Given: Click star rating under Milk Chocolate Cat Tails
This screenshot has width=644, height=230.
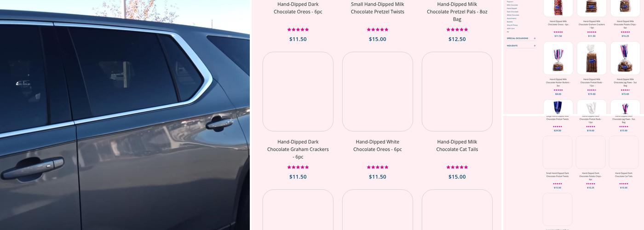Looking at the screenshot, I should (x=457, y=167).
